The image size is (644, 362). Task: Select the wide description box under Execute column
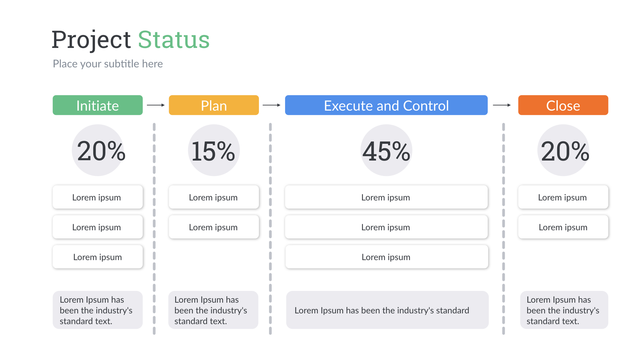(387, 310)
